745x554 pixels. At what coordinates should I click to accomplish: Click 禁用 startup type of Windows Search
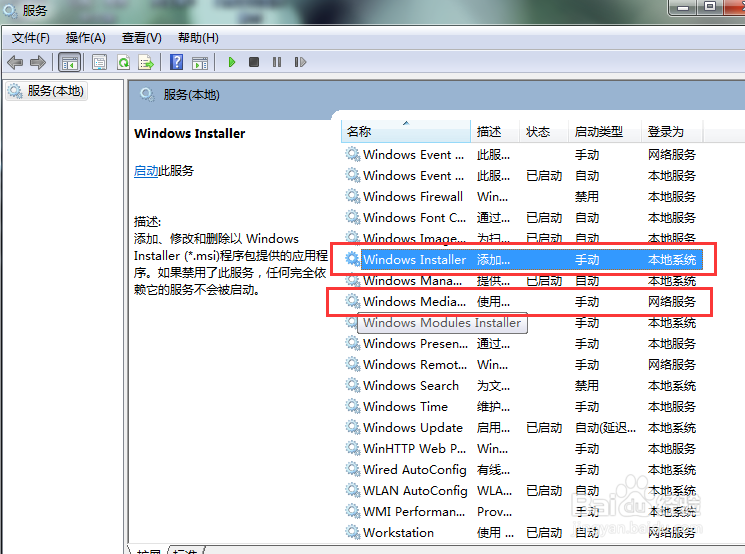[587, 385]
